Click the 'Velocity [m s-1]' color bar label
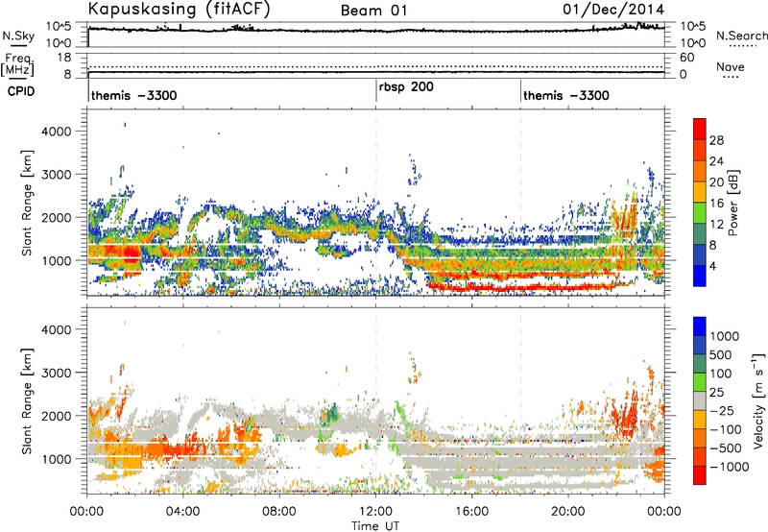Viewport: 768px width, 532px height. 758,400
